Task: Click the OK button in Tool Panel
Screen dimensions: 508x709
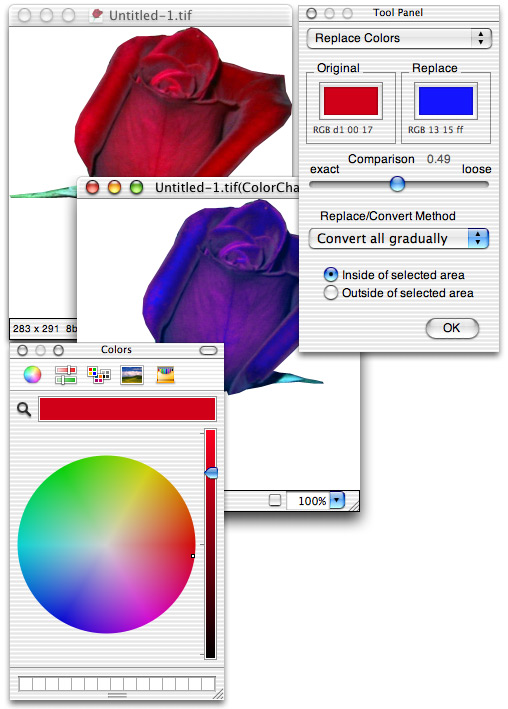Action: [452, 328]
